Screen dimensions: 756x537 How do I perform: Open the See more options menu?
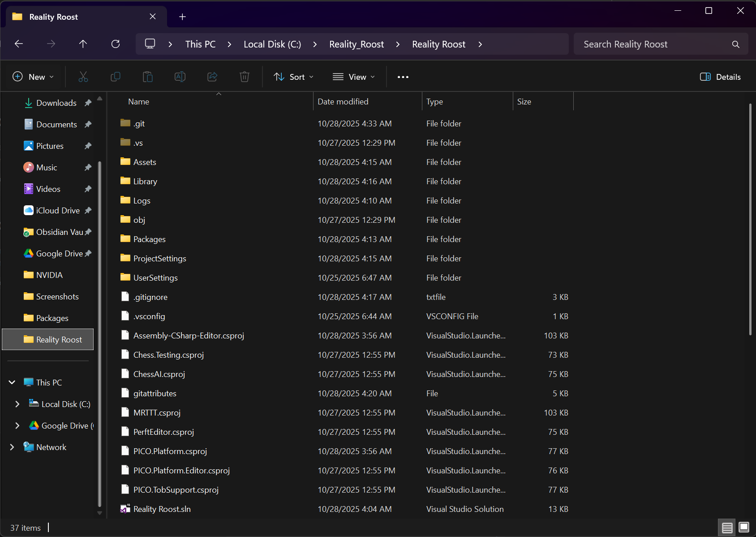point(403,77)
